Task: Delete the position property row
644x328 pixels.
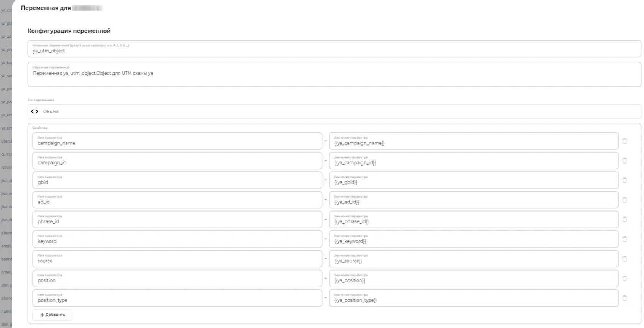Action: 624,279
